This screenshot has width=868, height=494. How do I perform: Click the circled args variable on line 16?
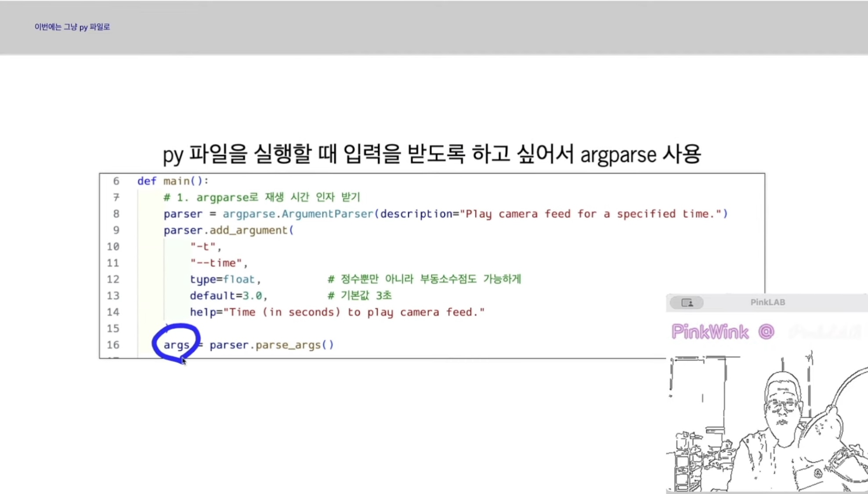[x=176, y=345]
